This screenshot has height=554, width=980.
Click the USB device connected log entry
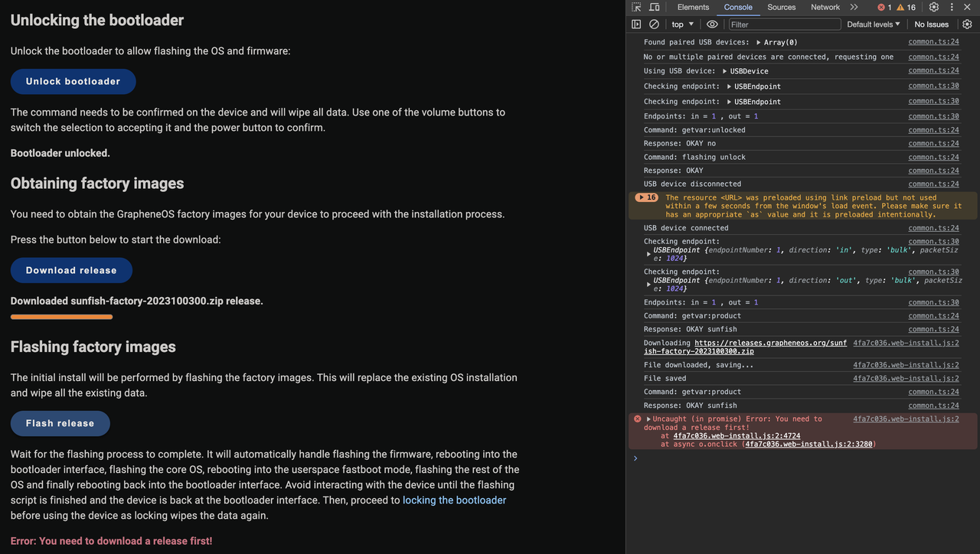pyautogui.click(x=686, y=228)
